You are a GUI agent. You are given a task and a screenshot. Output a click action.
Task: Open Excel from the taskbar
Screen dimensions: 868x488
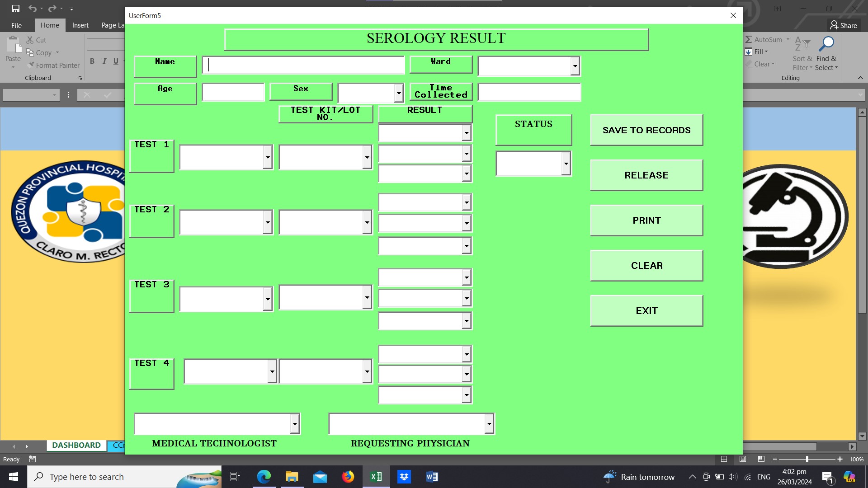376,477
